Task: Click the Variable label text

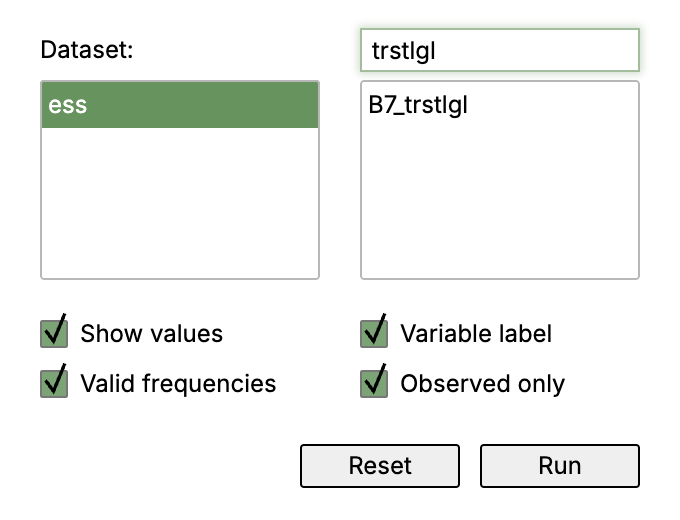Action: point(476,334)
